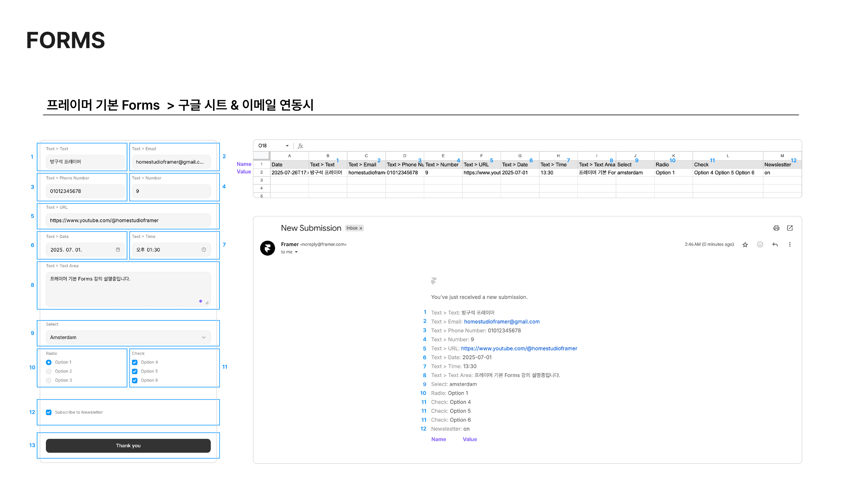Open the email's three-dot more menu
Screen dimensions: 842x504
tap(790, 245)
